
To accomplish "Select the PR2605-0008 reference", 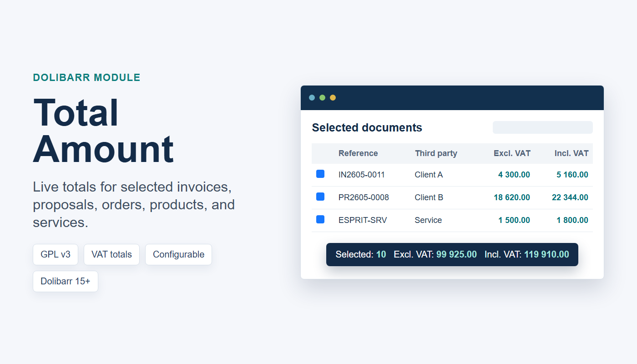I will [x=364, y=197].
